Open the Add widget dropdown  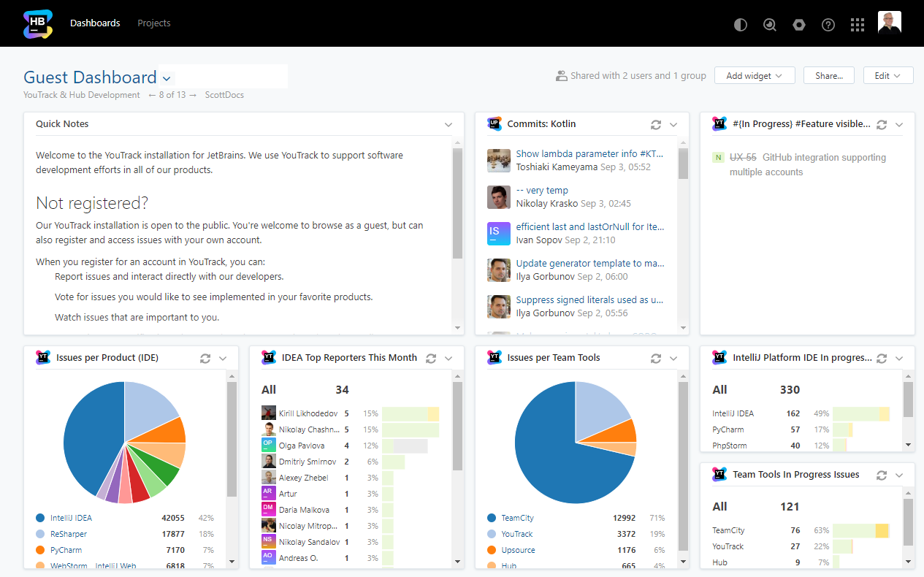click(x=755, y=76)
